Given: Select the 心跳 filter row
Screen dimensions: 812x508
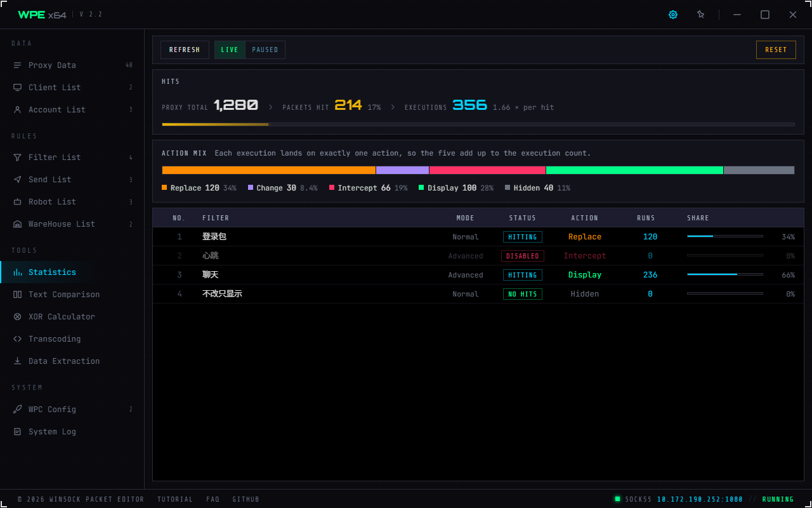Looking at the screenshot, I should point(478,256).
